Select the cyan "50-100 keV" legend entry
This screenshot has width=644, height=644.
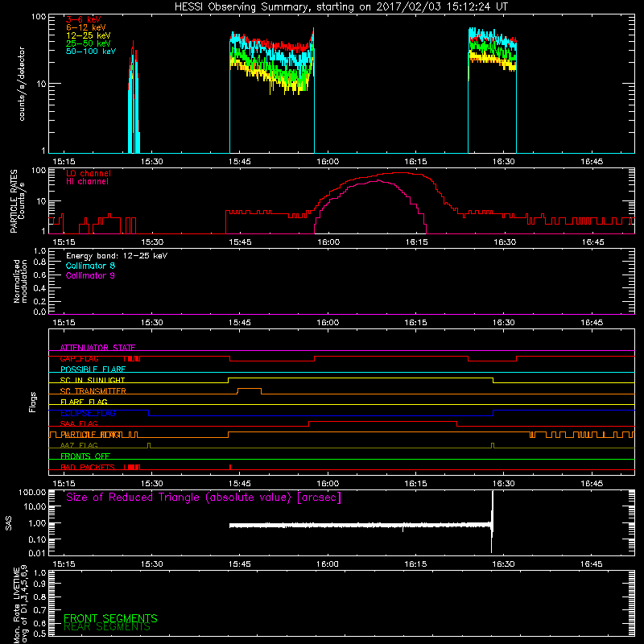point(90,52)
